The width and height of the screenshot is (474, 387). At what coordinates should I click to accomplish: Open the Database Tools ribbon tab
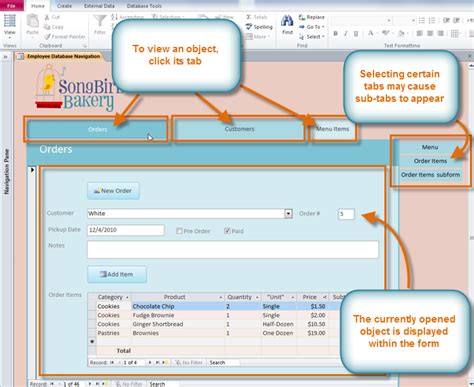[x=144, y=6]
